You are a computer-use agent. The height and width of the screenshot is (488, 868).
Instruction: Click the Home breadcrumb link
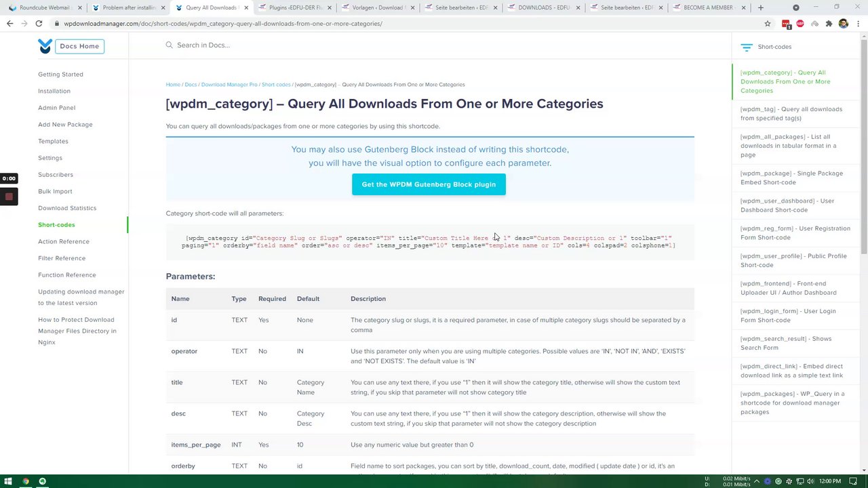[x=173, y=85]
